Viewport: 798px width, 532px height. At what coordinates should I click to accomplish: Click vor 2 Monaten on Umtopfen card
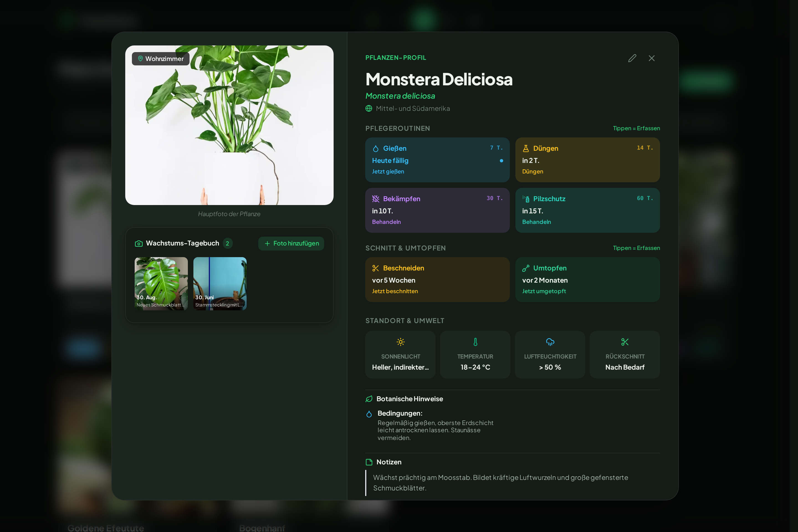coord(545,280)
